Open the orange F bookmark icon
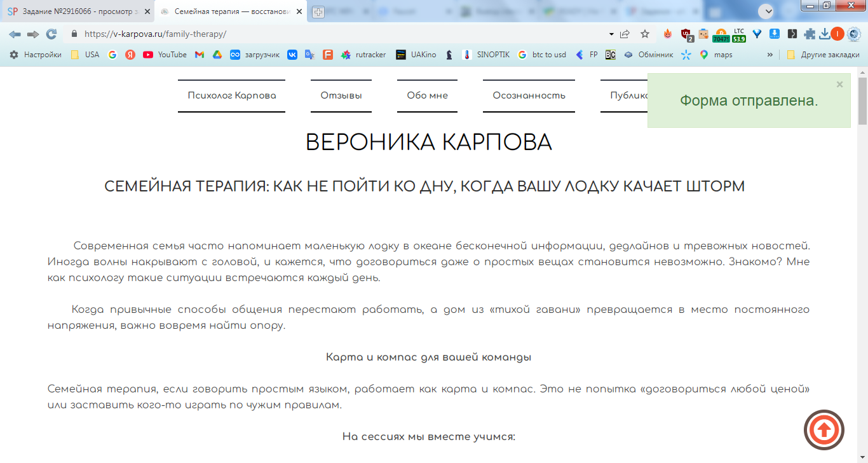The height and width of the screenshot is (463, 868). 328,55
